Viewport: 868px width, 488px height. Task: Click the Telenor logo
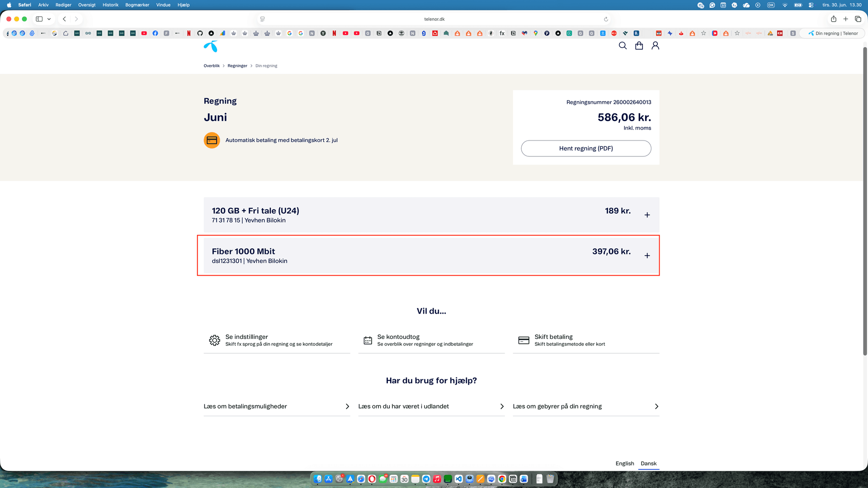click(211, 46)
